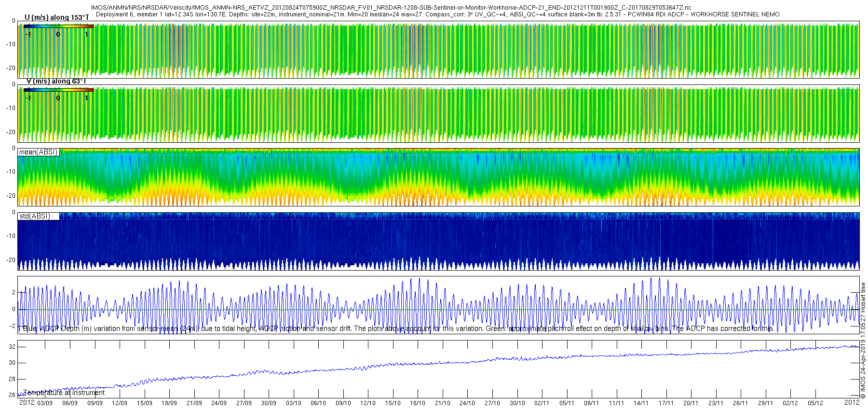Screen dimensions: 868x410
Task: Click the 2 tick on depth variation axis
Action: coord(14,292)
